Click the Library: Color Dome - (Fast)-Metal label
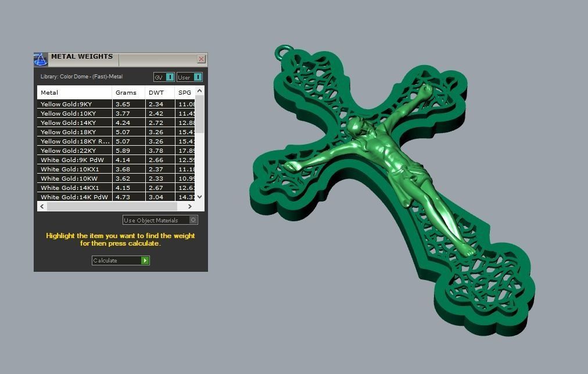 [x=81, y=77]
